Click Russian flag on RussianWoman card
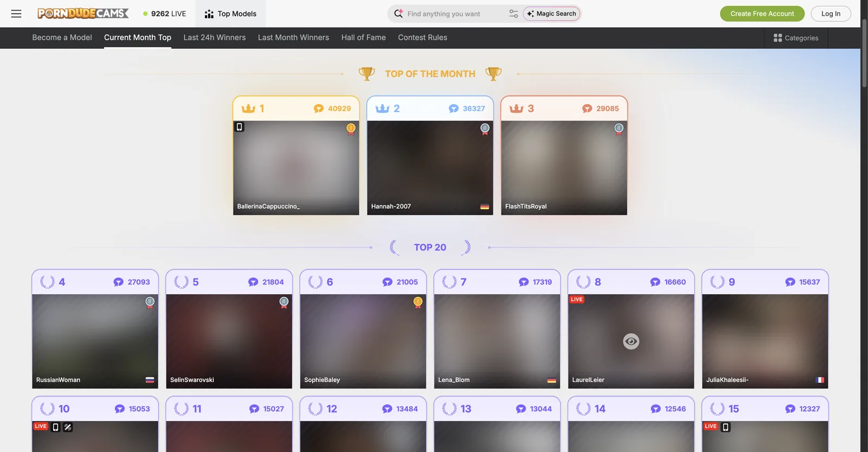 (150, 380)
